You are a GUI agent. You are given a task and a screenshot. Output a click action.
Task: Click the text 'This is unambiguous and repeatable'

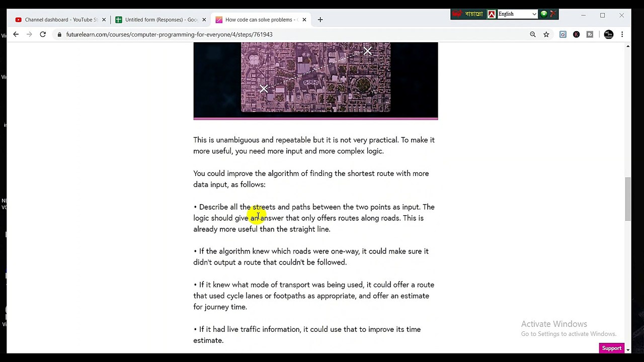pos(252,140)
